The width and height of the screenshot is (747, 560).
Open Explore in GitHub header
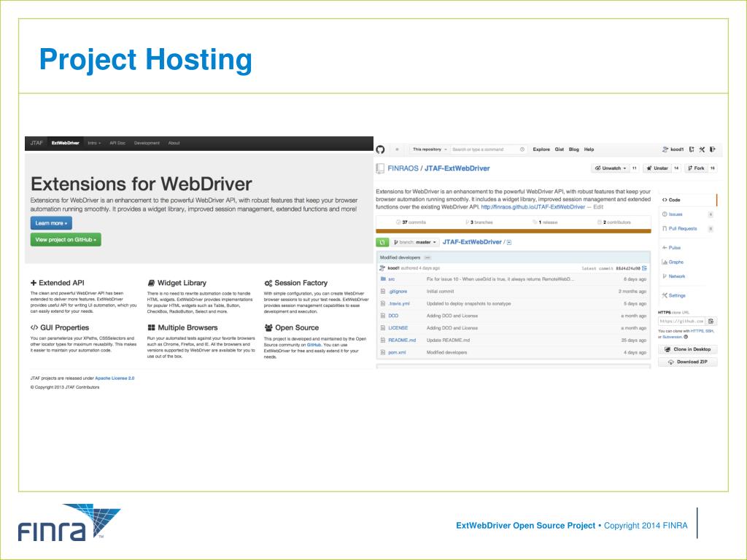tap(541, 149)
